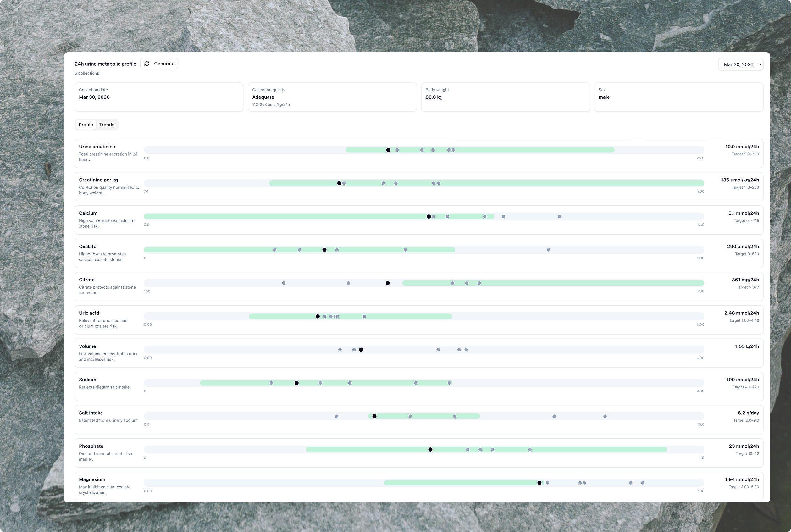This screenshot has width=791, height=532.
Task: Click the '109 mmol/24h' value
Action: 743,379
